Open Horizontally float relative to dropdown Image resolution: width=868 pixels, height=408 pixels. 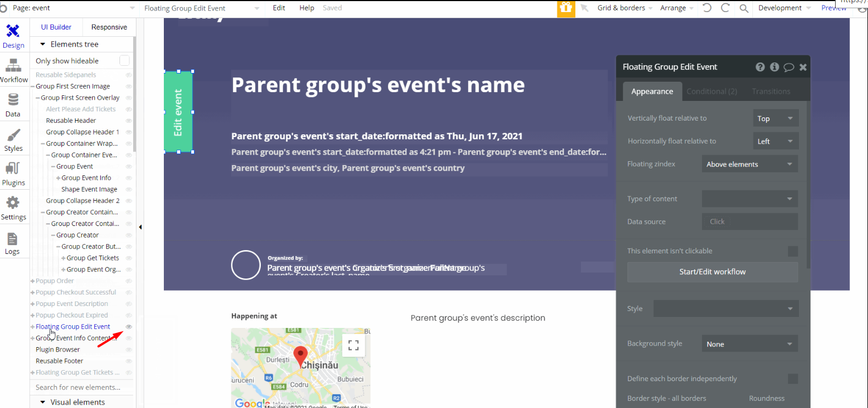tap(775, 141)
